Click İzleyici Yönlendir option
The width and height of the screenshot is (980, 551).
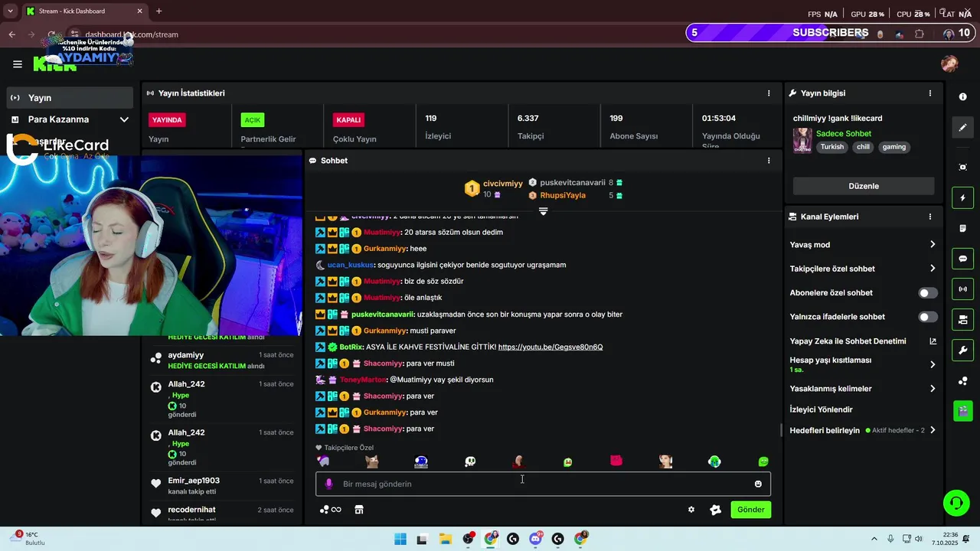821,409
